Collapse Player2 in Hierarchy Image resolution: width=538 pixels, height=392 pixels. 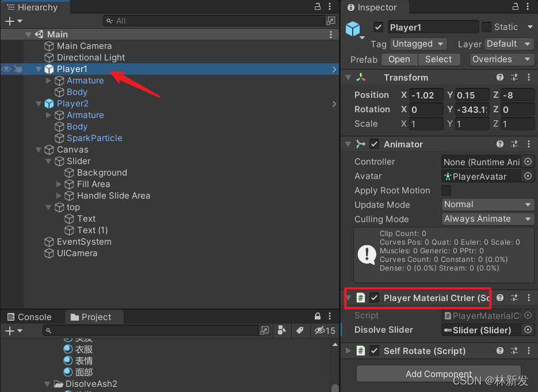click(x=39, y=104)
